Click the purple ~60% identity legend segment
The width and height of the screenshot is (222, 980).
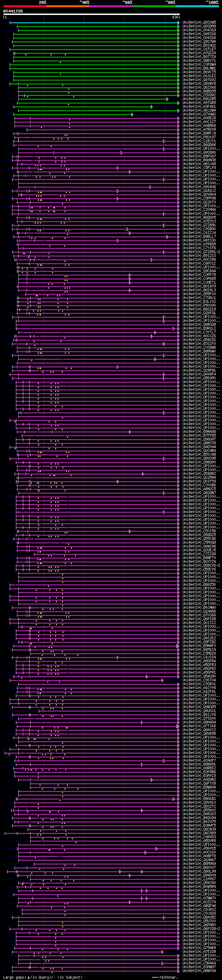(x=111, y=6)
